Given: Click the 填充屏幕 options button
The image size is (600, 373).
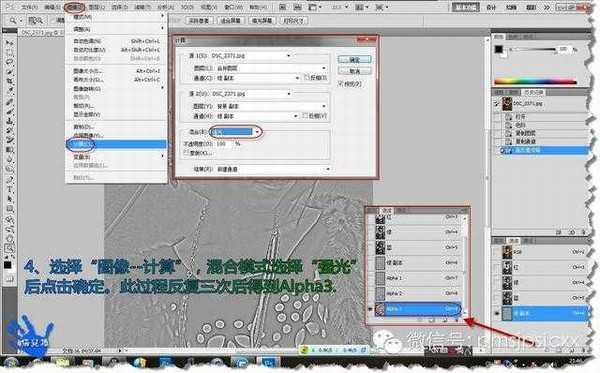Looking at the screenshot, I should [262, 21].
